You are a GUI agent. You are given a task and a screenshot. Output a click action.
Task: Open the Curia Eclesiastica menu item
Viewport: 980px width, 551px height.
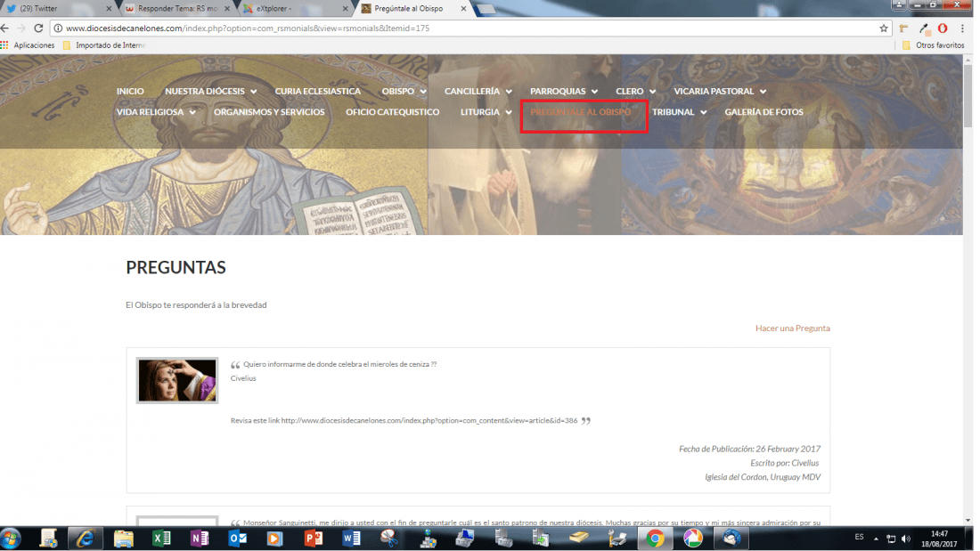coord(317,91)
